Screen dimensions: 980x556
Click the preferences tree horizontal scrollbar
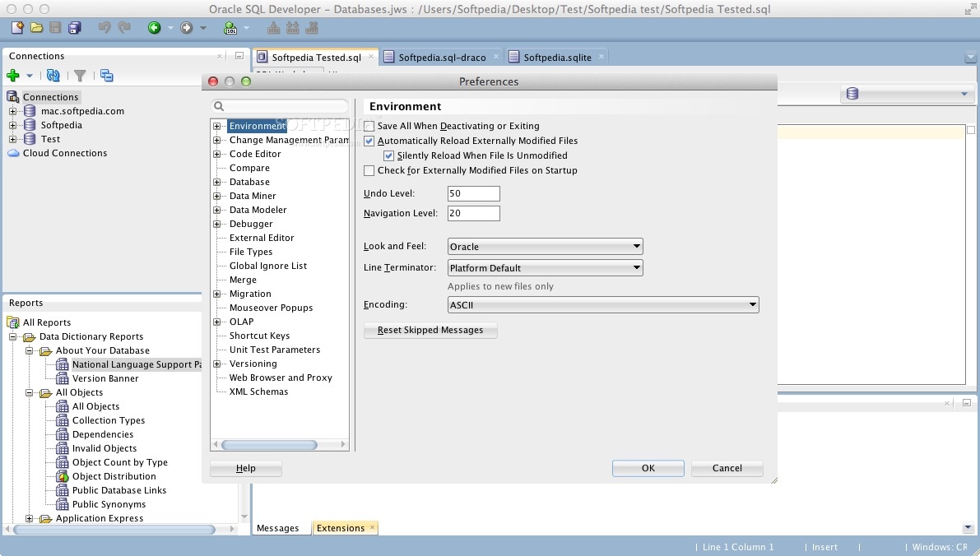269,445
